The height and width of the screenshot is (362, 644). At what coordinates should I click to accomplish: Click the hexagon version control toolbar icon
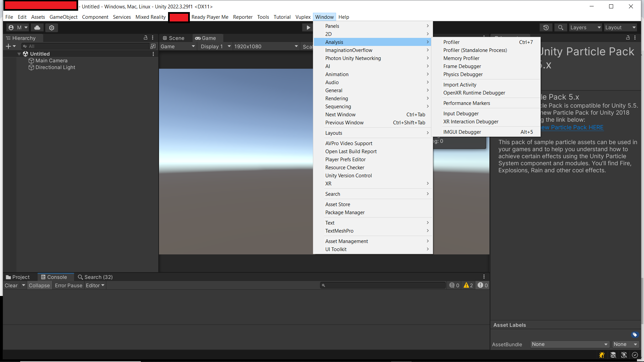pos(52,27)
